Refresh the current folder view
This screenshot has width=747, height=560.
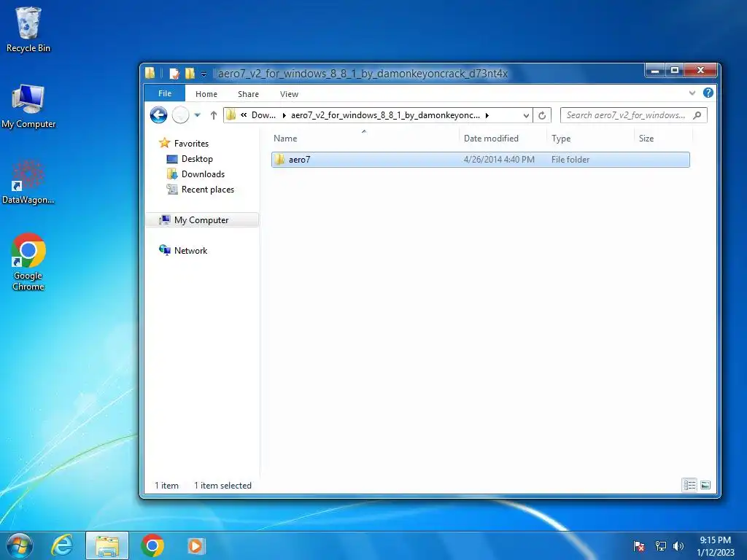[x=542, y=115]
